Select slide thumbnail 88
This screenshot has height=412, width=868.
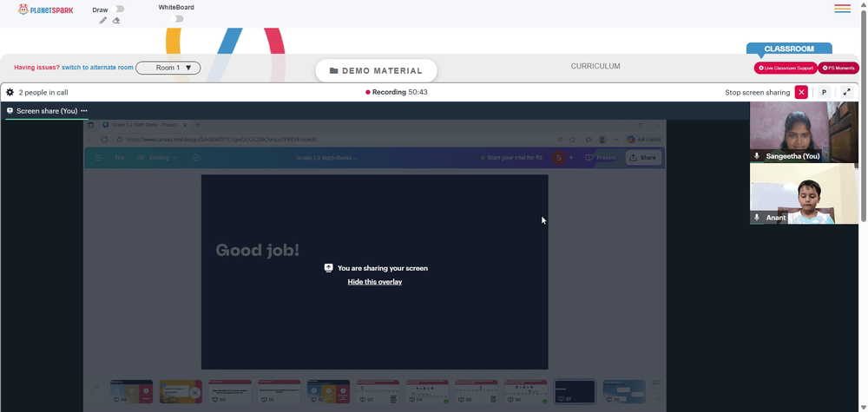131,391
